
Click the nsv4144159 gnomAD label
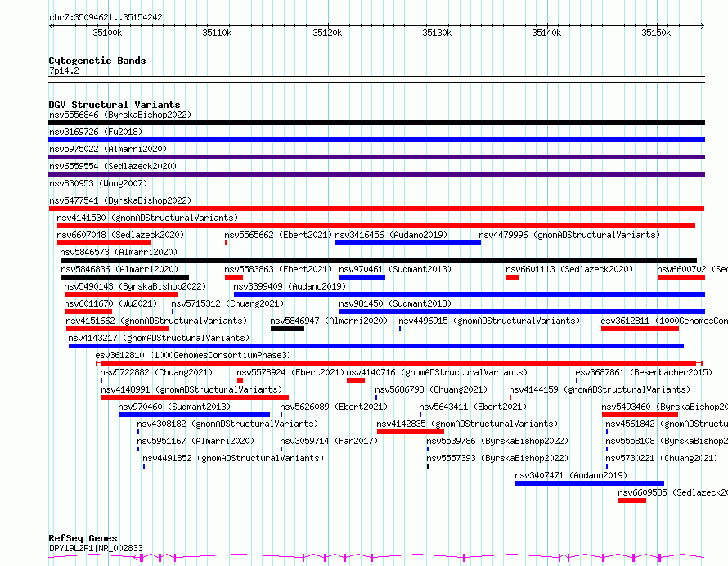click(600, 389)
